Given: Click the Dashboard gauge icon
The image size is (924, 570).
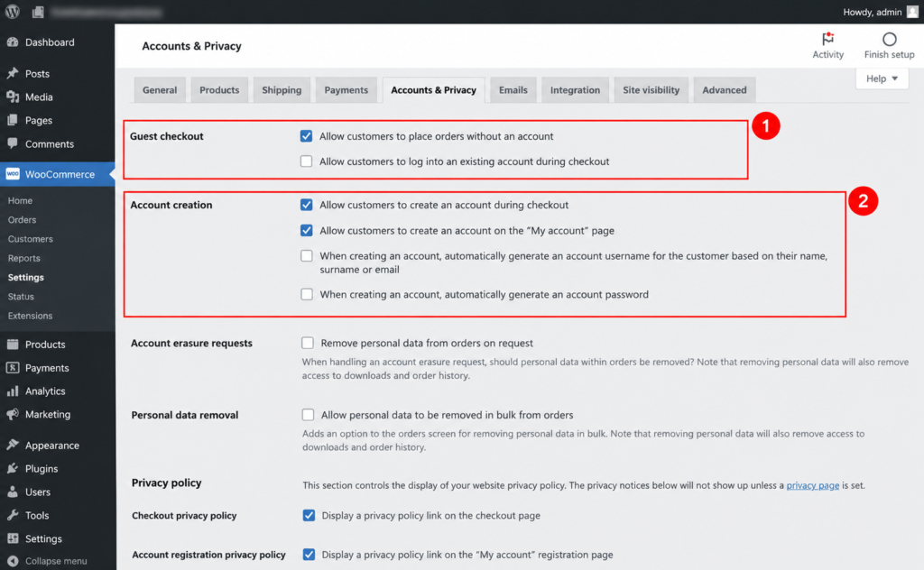Looking at the screenshot, I should [13, 41].
